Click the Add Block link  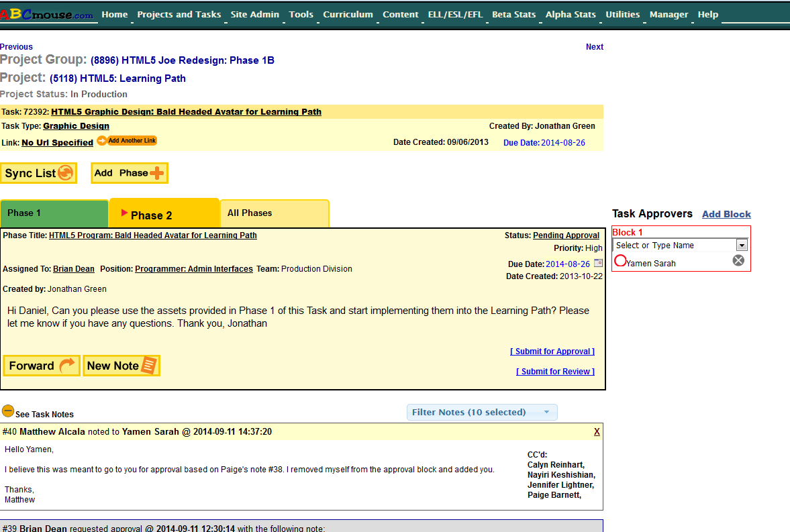point(726,214)
